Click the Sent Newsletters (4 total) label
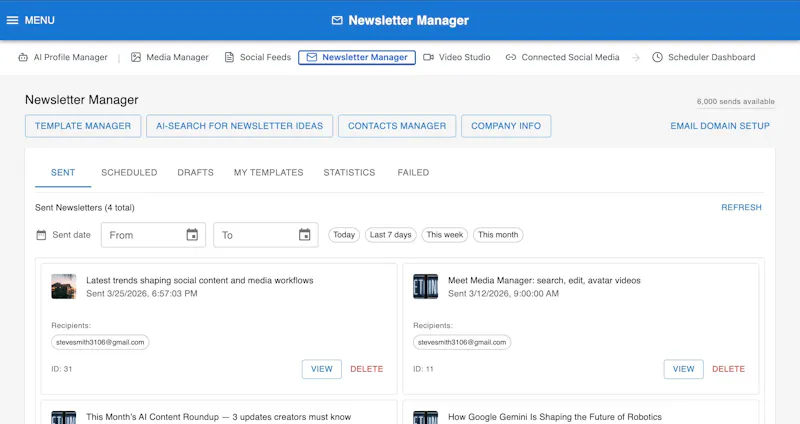This screenshot has width=800, height=424. 85,208
